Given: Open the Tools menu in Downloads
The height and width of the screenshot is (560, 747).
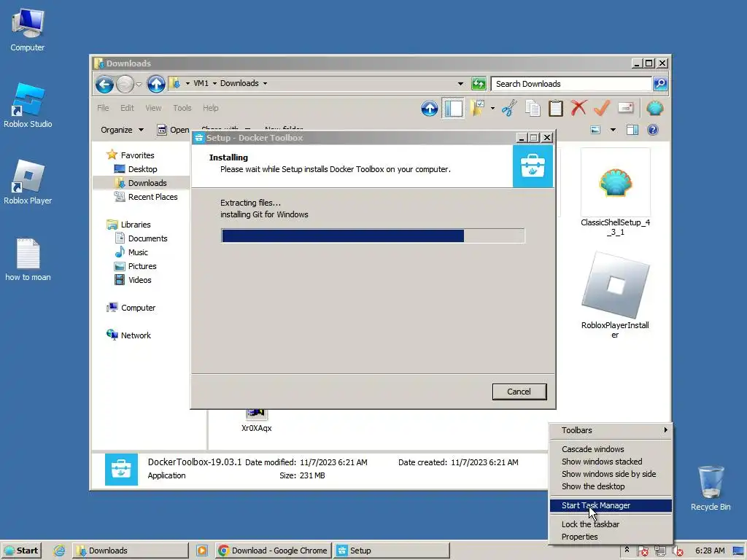Looking at the screenshot, I should (182, 108).
